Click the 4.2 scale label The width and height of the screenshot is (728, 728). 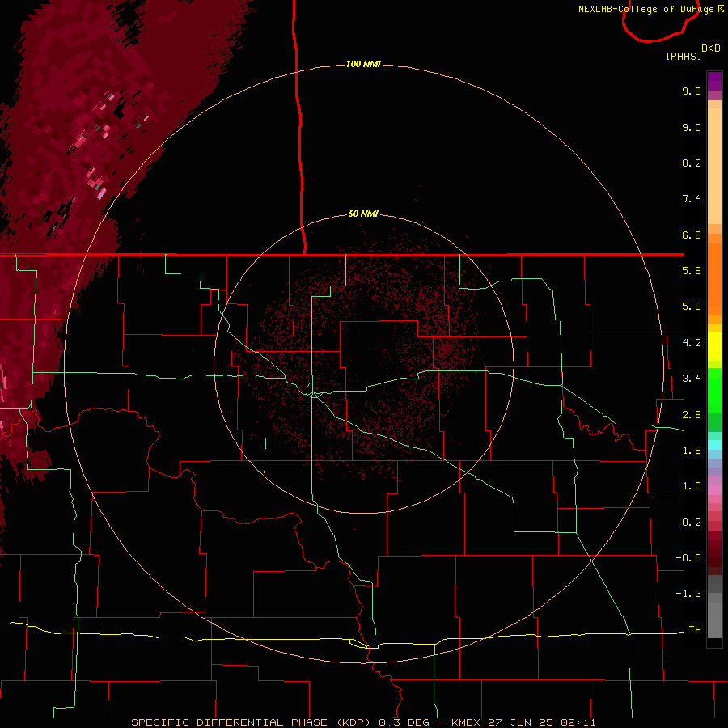tap(692, 343)
